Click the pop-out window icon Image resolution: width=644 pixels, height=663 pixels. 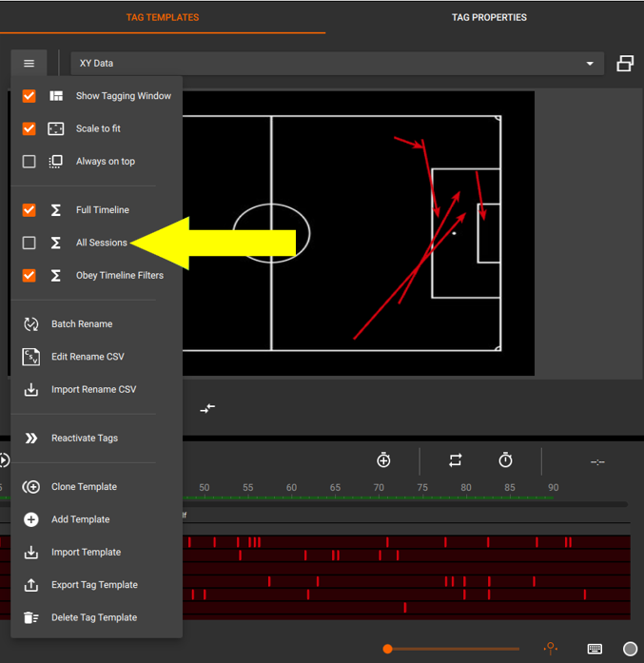pos(625,64)
